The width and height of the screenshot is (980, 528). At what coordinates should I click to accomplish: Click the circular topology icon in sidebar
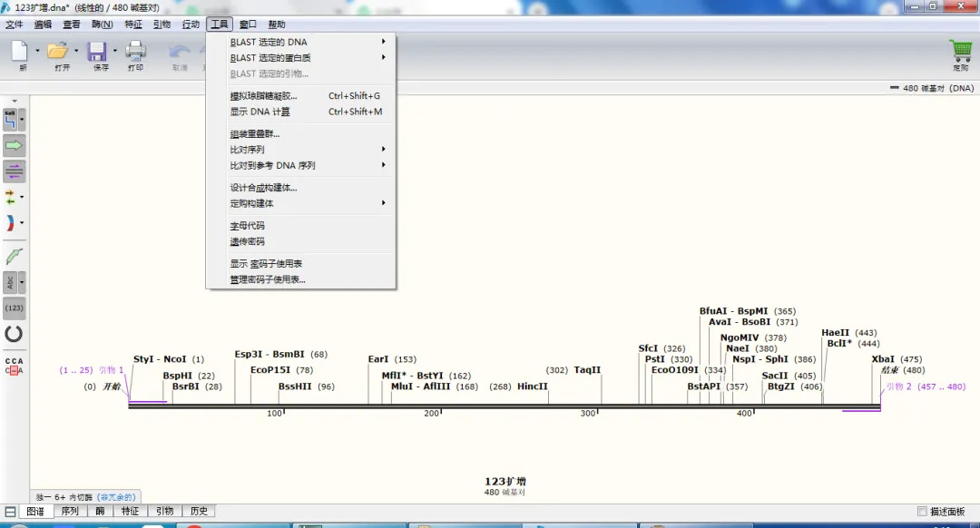tap(14, 335)
